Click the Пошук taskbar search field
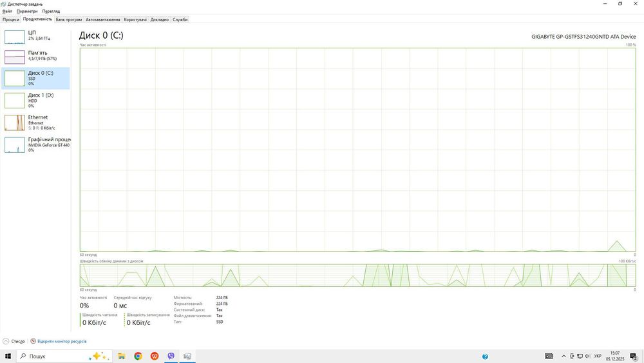Image resolution: width=644 pixels, height=363 pixels. coord(64,356)
